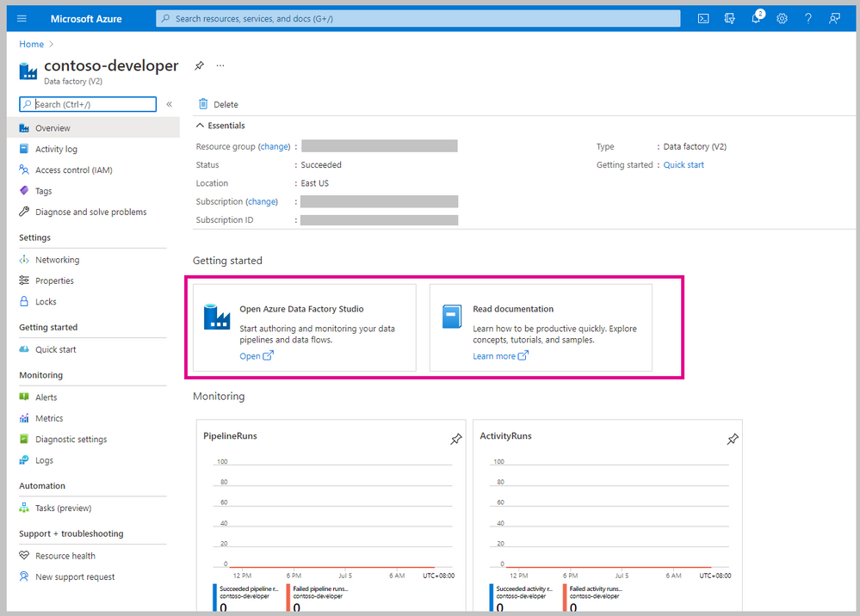Open the Directories and subscriptions filter icon
Image resolution: width=860 pixels, height=616 pixels.
pyautogui.click(x=729, y=19)
